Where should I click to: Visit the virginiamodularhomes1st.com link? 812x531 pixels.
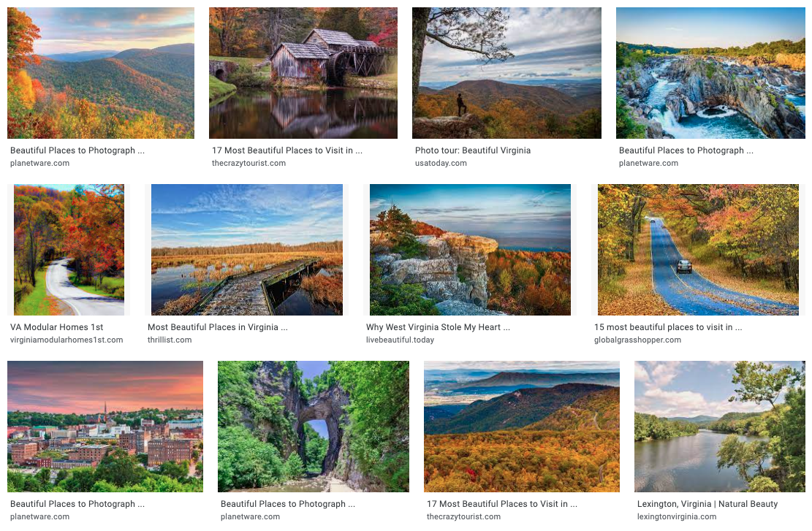click(67, 340)
